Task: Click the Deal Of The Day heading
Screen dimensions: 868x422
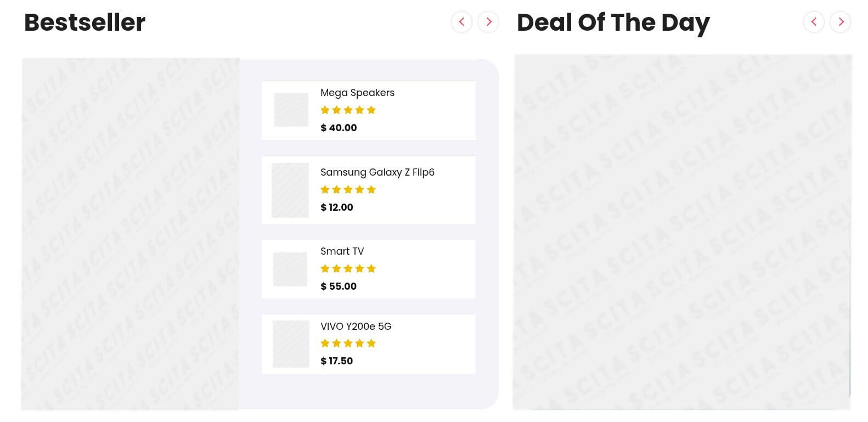Action: (612, 22)
